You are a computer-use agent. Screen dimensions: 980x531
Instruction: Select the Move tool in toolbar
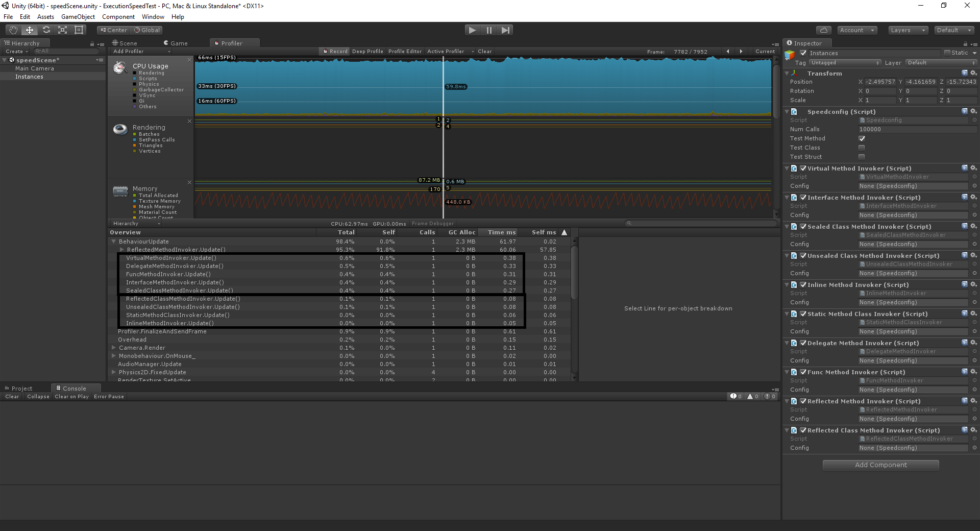pos(30,30)
